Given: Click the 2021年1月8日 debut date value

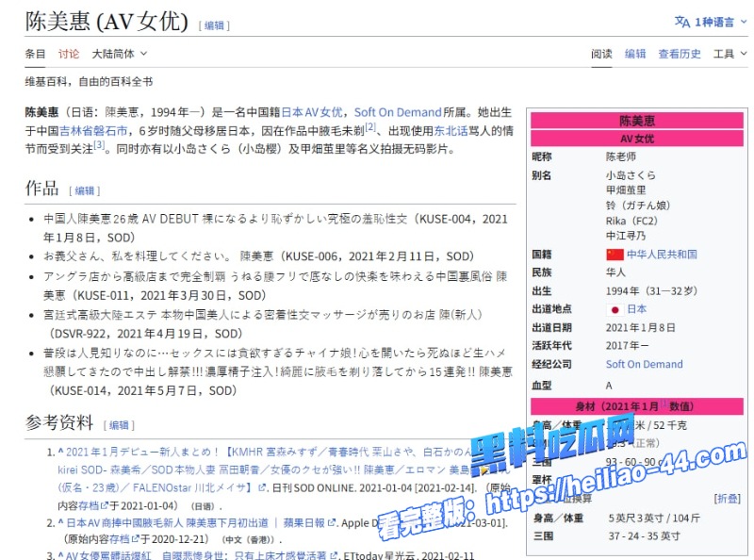Looking at the screenshot, I should click(x=641, y=328).
